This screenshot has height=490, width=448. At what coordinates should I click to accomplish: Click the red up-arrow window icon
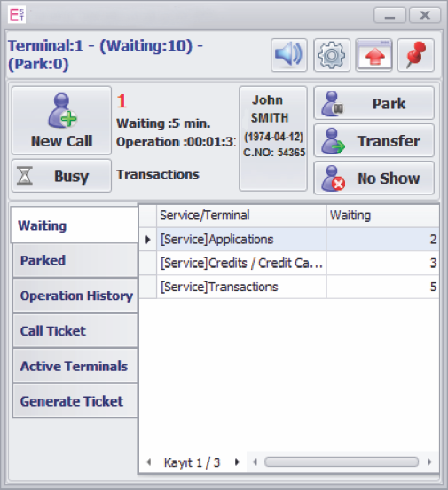374,55
